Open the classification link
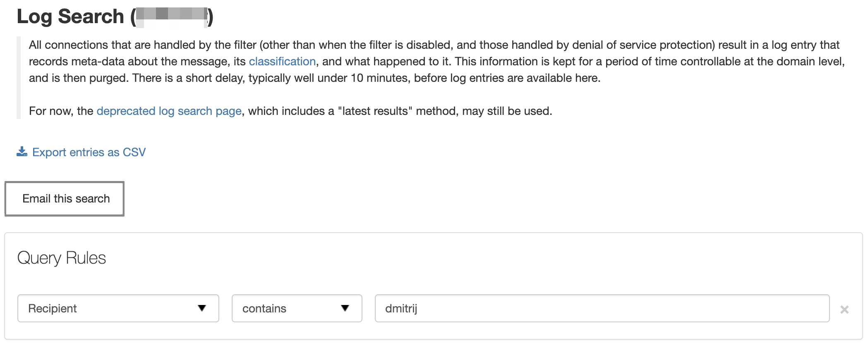The image size is (868, 343). [282, 61]
